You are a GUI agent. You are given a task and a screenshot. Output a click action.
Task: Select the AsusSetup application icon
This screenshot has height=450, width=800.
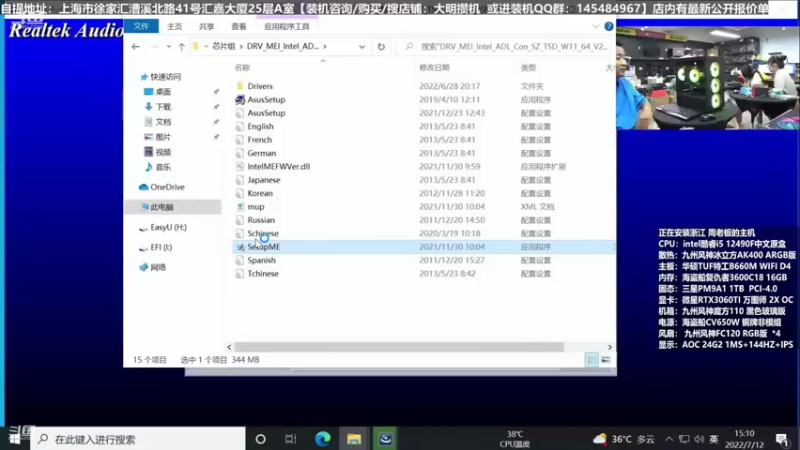[240, 99]
